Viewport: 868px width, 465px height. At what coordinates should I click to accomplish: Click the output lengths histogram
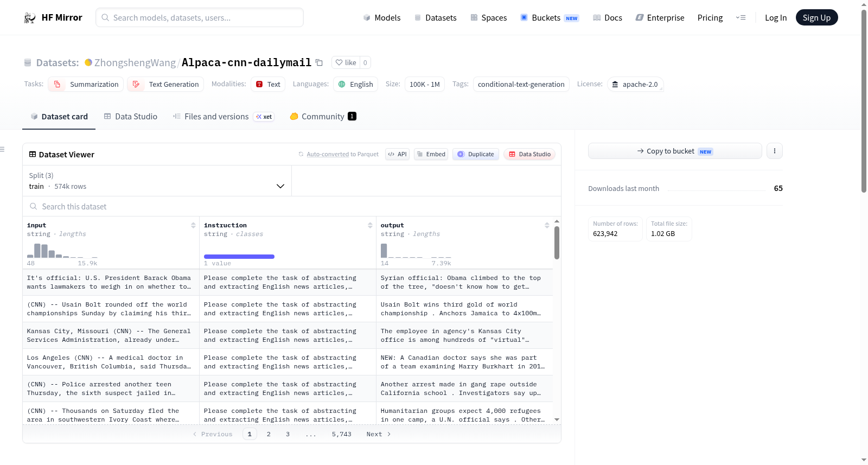tap(416, 250)
